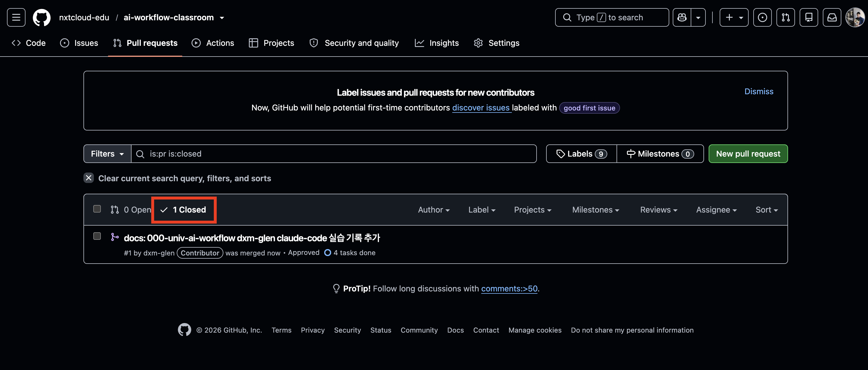Open the Insights tab

(x=437, y=43)
